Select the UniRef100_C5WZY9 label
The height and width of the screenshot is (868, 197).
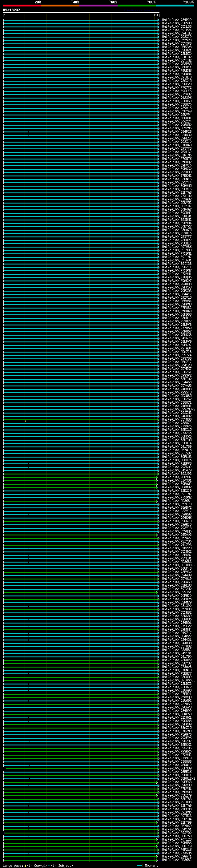point(177,795)
